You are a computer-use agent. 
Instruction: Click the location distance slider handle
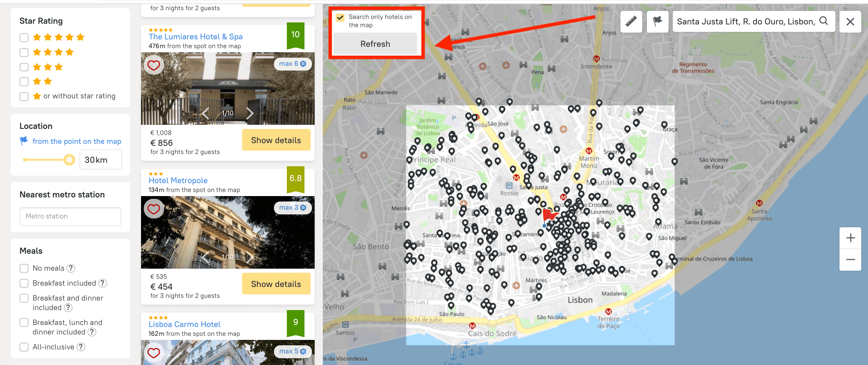click(x=70, y=160)
